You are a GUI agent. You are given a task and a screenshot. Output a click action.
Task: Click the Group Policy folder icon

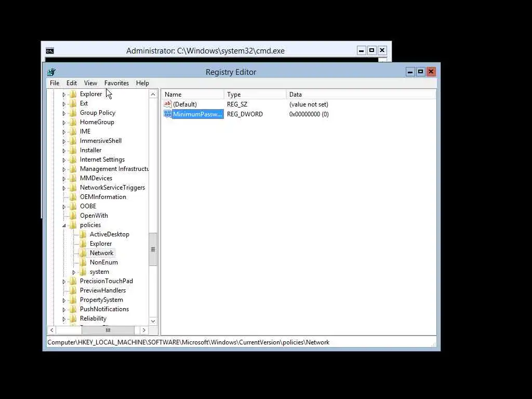tap(73, 113)
